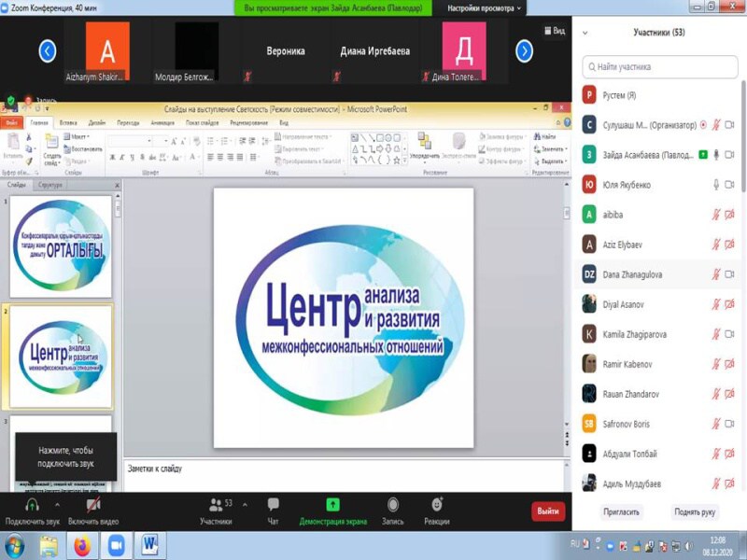Open the Windows Start menu
This screenshot has height=560, width=747.
(x=14, y=546)
